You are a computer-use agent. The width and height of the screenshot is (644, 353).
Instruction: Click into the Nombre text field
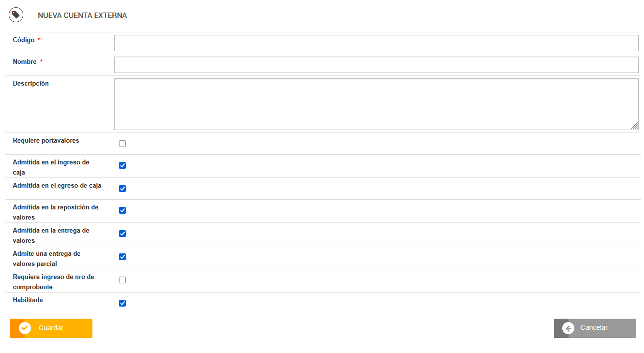(376, 65)
